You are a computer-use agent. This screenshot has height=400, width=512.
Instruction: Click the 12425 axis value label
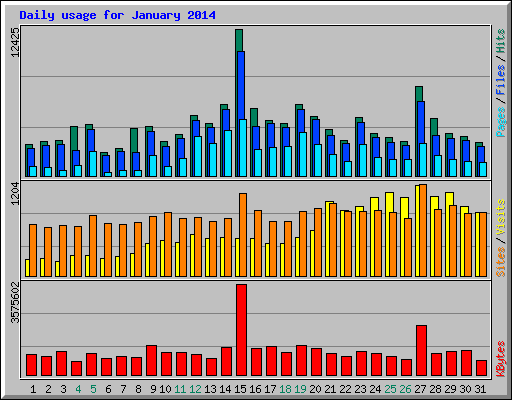click(15, 42)
